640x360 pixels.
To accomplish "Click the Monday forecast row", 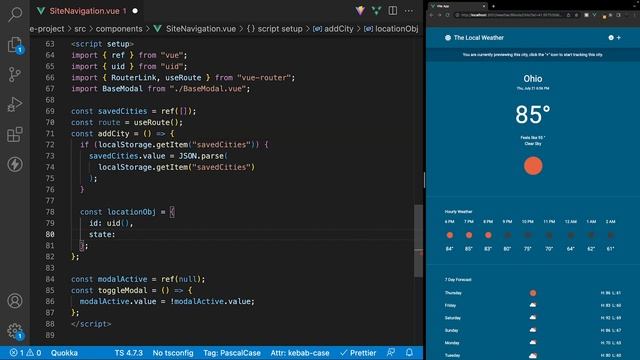I will coord(533,342).
